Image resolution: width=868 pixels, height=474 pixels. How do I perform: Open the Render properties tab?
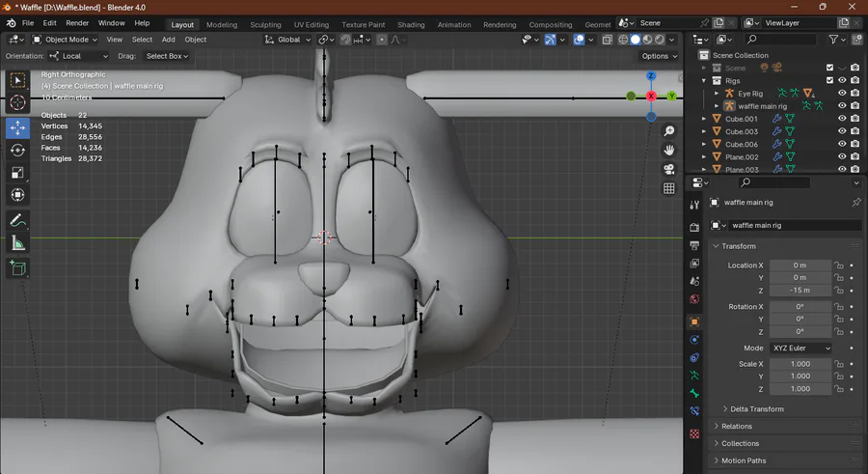[694, 227]
